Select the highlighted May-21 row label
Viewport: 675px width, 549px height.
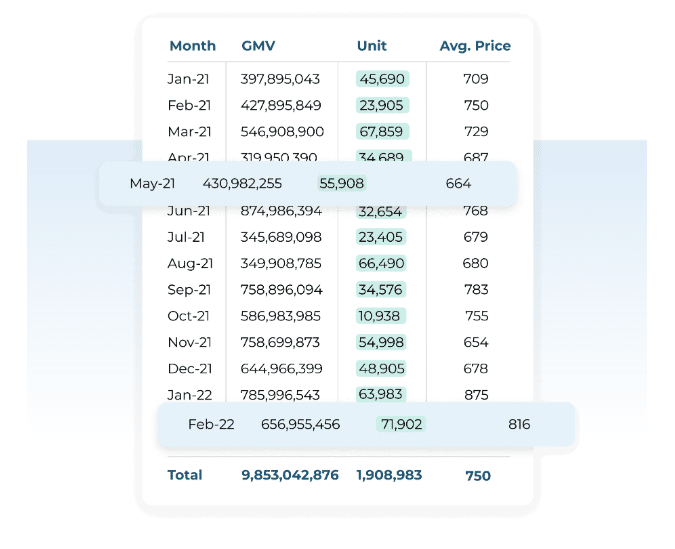[152, 184]
